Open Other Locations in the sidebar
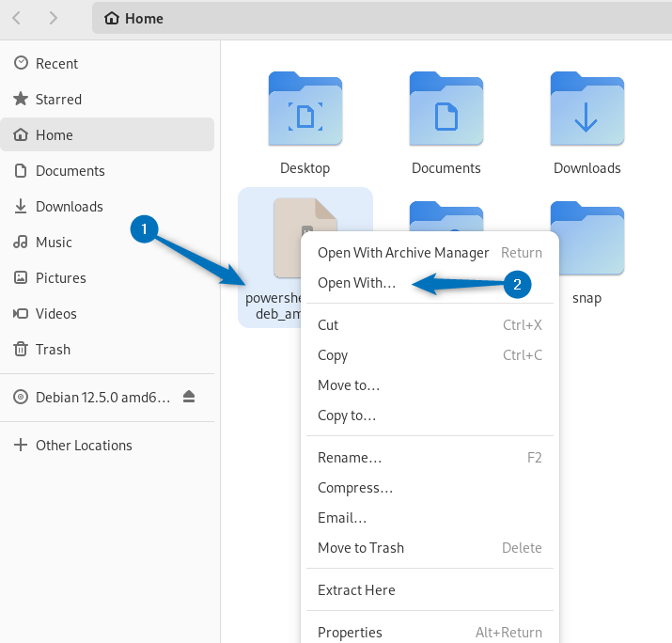 point(84,446)
